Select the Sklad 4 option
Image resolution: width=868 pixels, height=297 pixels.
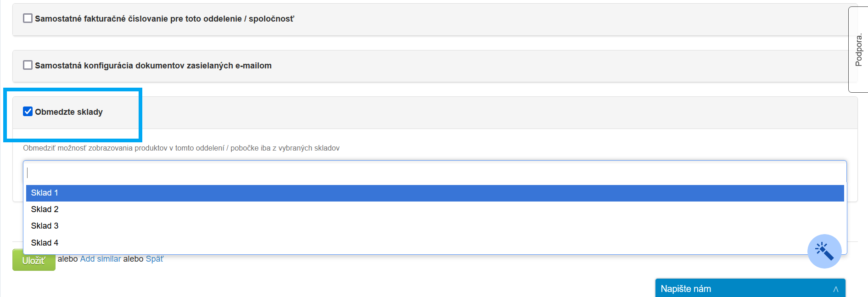[45, 243]
